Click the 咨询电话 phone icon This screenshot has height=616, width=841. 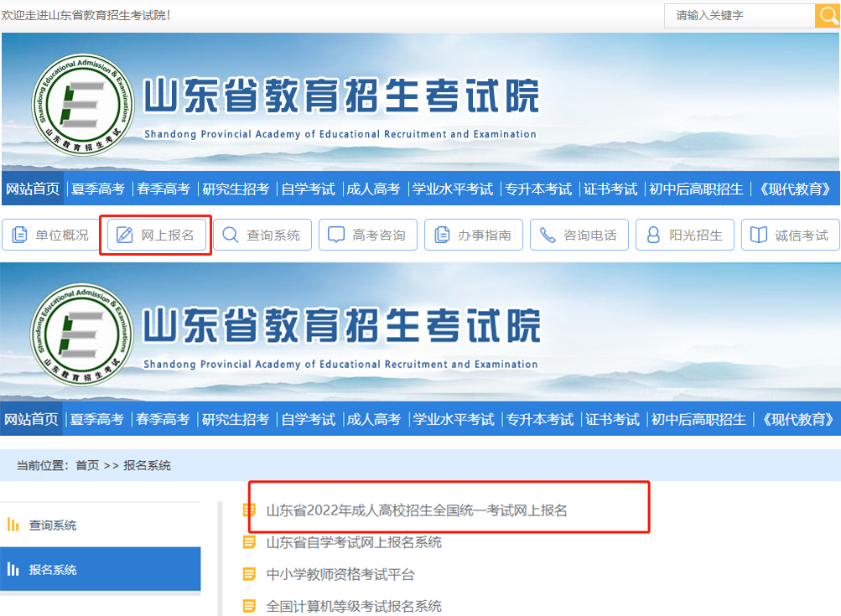tap(548, 236)
